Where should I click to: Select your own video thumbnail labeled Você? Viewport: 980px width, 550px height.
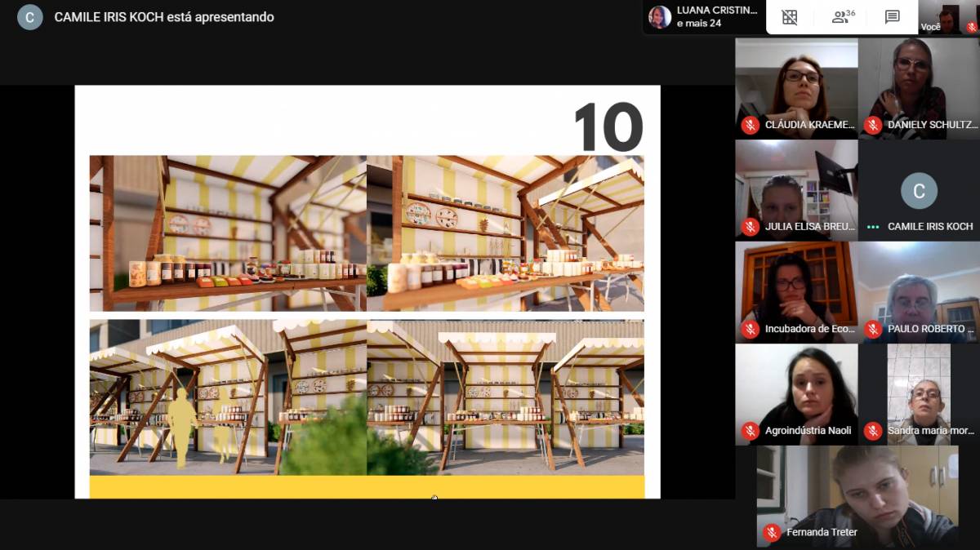[x=948, y=17]
